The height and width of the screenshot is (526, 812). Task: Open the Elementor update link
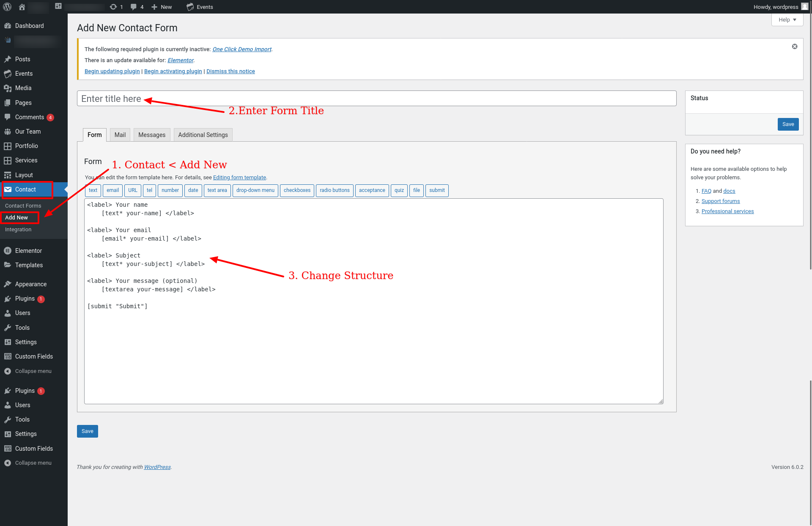click(181, 60)
